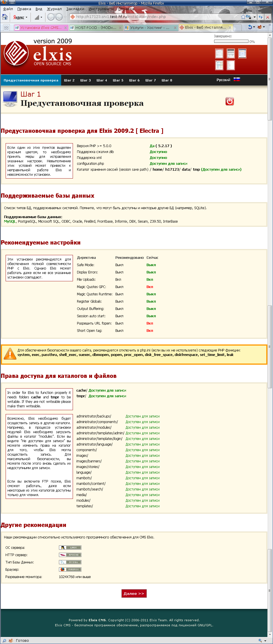273x644 pixels.
Task: Go forward with the round forward button
Action: (x=59, y=17)
